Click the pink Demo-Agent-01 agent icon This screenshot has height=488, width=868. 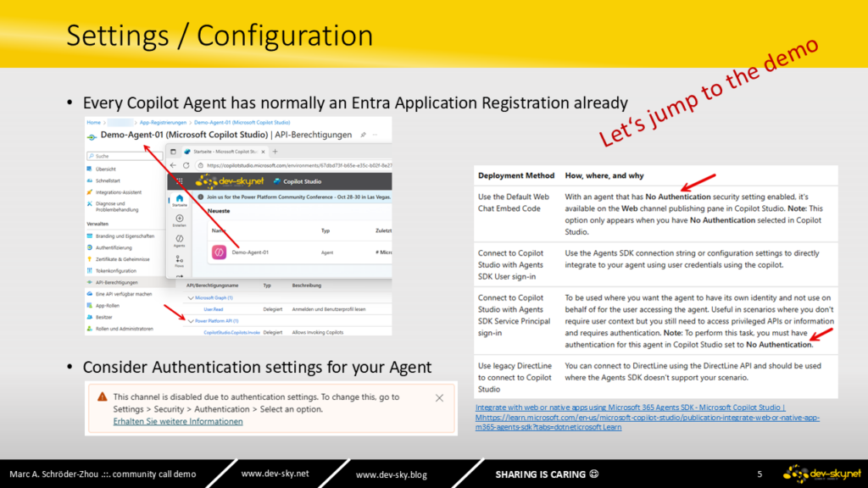(220, 252)
